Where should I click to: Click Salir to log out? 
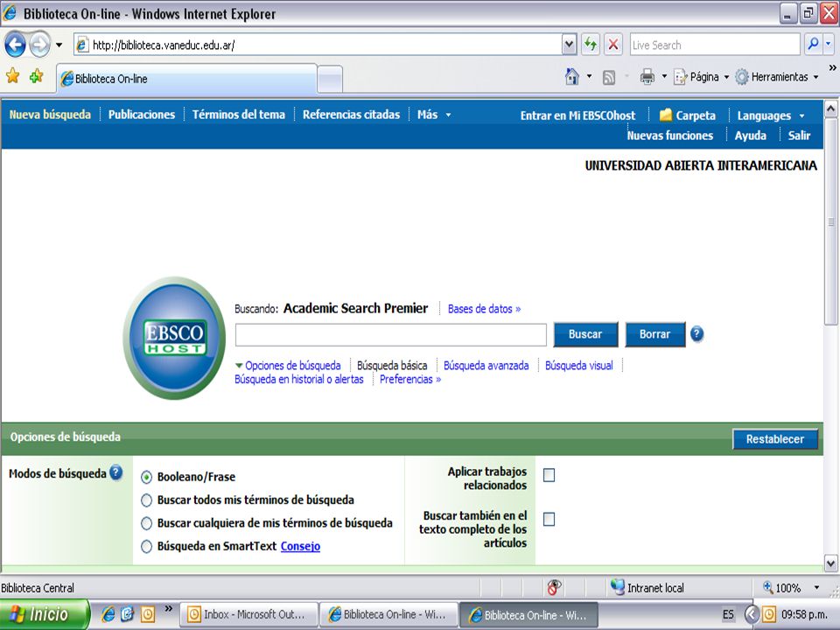(799, 136)
